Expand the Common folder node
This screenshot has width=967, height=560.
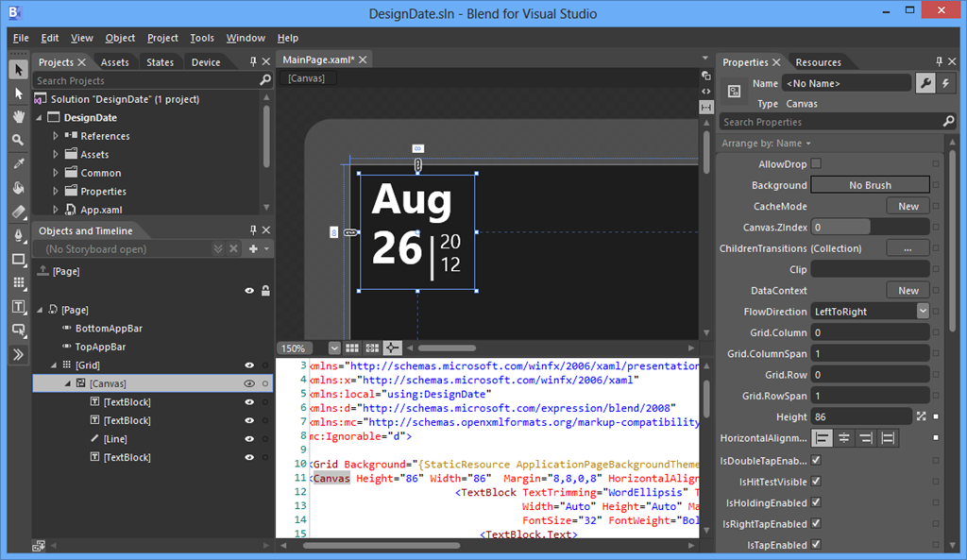(x=56, y=173)
